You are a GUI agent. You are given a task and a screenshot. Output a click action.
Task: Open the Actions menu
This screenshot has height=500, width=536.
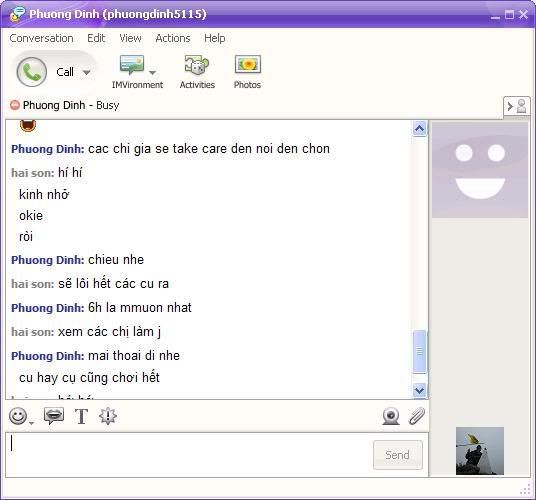173,38
